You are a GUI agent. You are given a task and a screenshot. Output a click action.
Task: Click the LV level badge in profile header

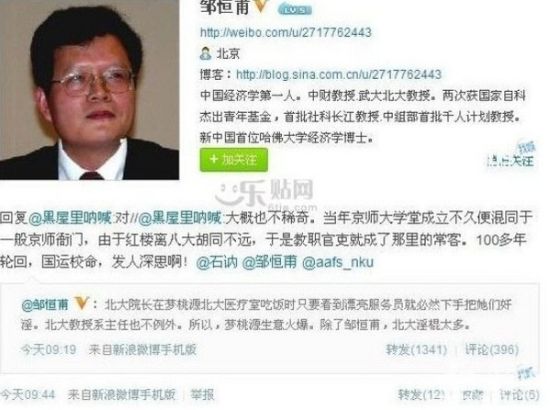point(294,10)
